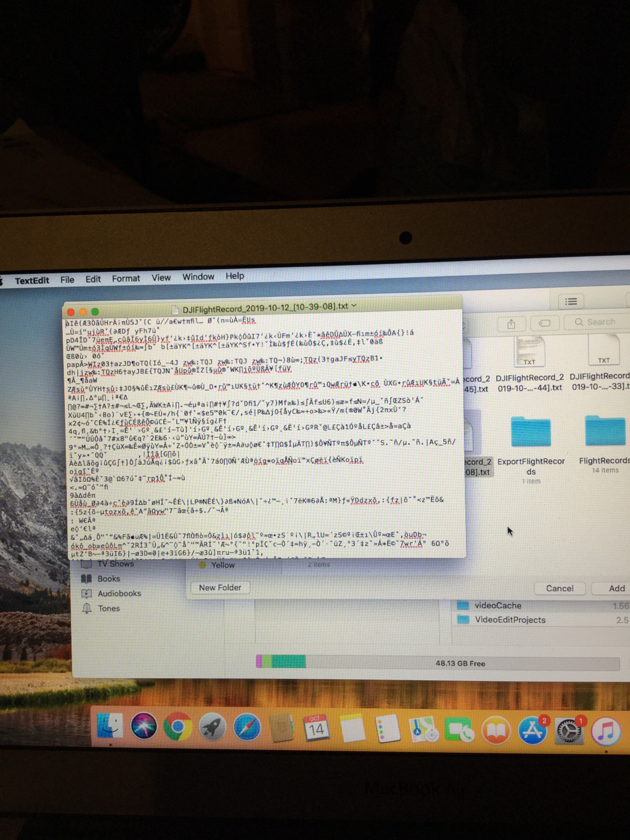Open iBooks from the Dock

pyautogui.click(x=496, y=731)
